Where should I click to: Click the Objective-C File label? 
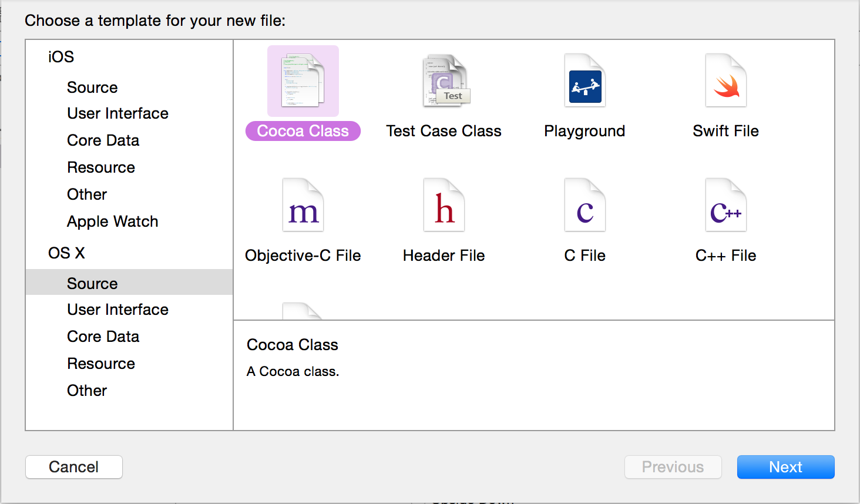click(303, 256)
